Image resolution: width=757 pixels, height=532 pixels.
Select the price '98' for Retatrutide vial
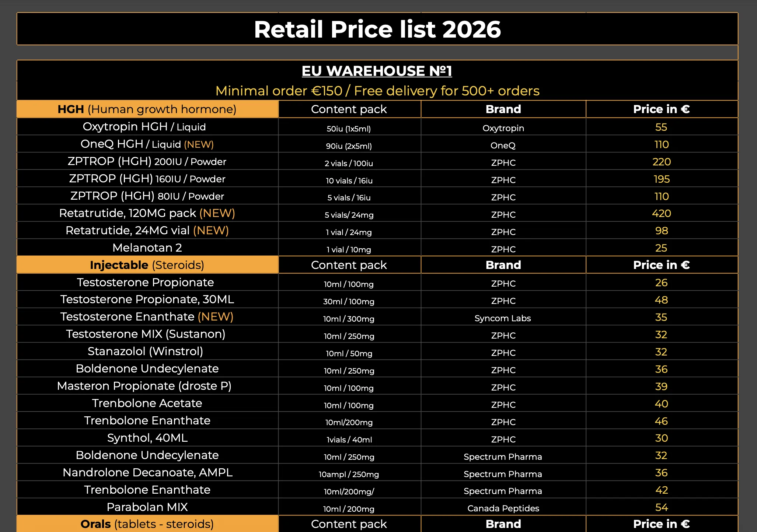(x=661, y=231)
